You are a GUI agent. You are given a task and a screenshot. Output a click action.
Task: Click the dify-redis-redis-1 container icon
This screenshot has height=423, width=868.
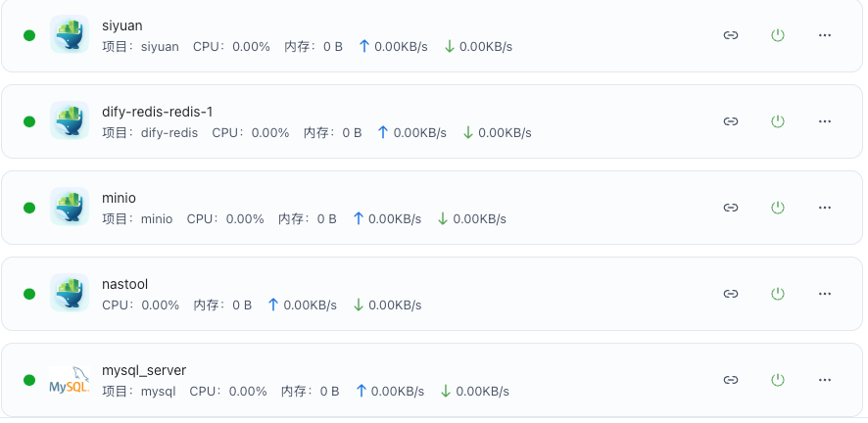click(70, 121)
